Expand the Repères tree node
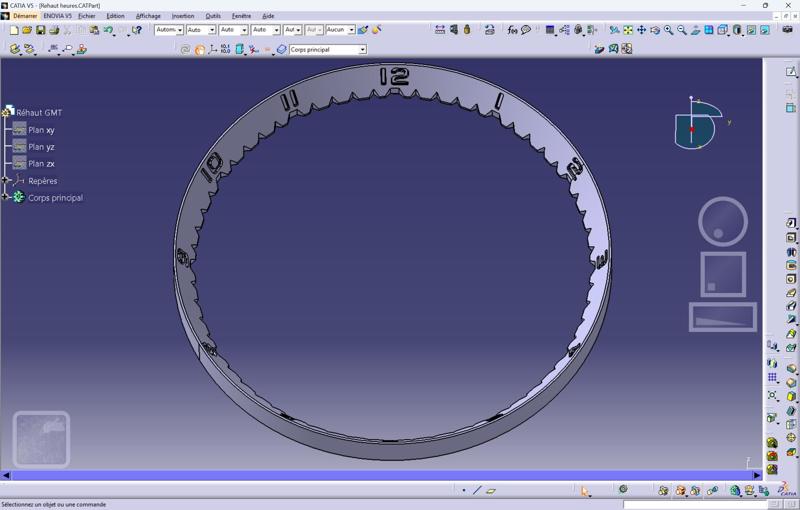Viewport: 800px width, 510px height. pyautogui.click(x=6, y=181)
